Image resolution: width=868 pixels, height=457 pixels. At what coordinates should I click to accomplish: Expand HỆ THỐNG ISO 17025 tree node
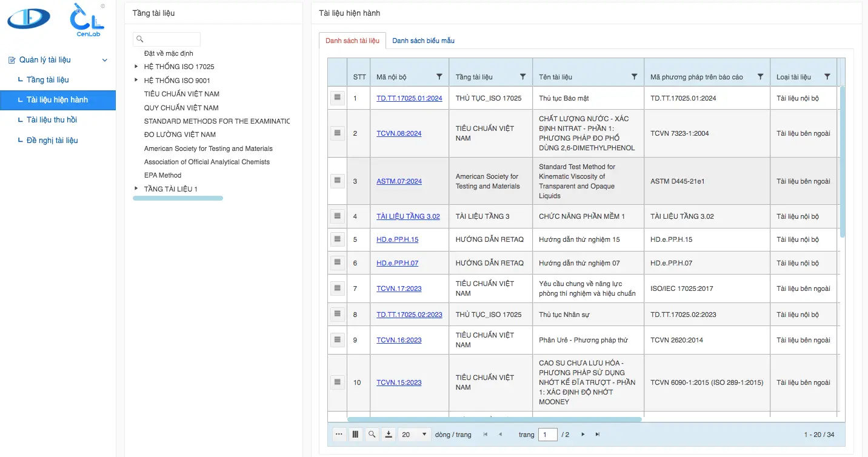[x=136, y=67]
